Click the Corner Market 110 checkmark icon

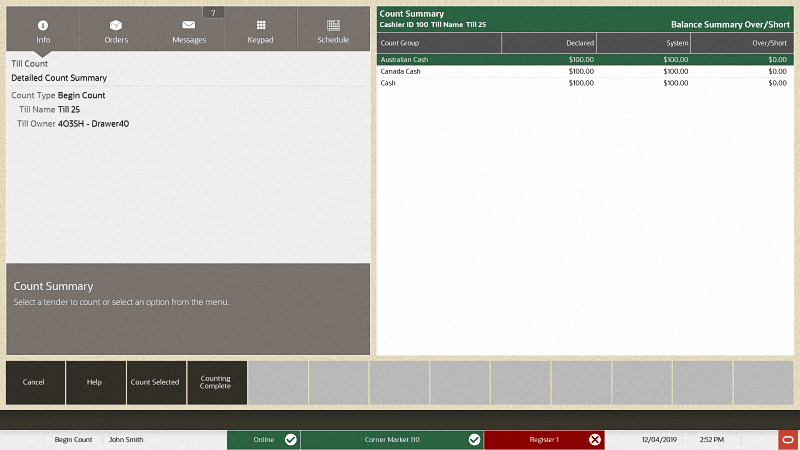pos(474,439)
